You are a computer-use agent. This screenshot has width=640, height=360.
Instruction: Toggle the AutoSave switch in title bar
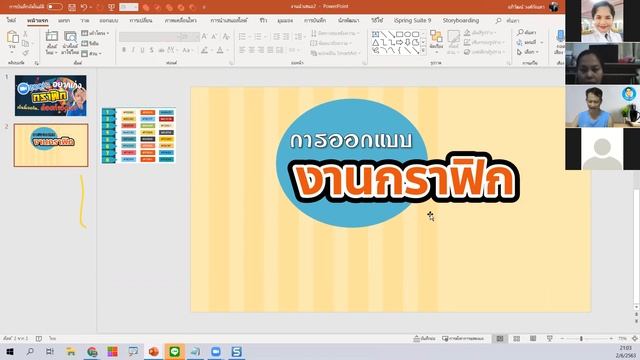[x=55, y=7]
